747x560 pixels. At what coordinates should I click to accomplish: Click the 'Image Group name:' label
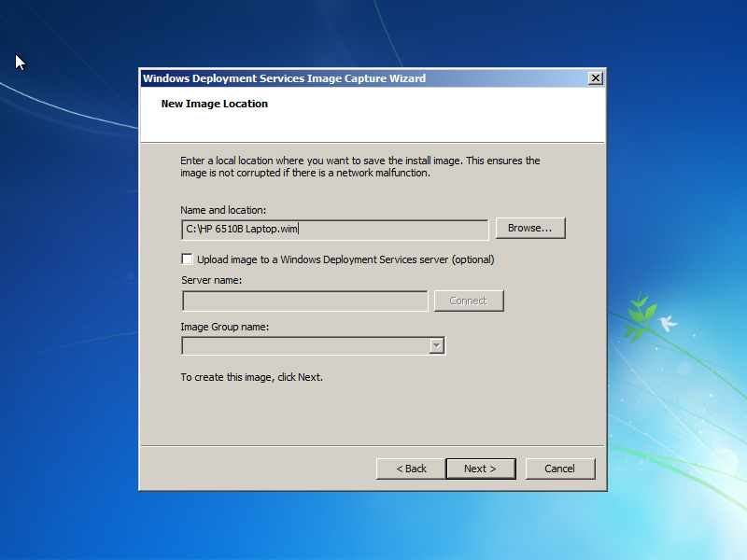(225, 327)
